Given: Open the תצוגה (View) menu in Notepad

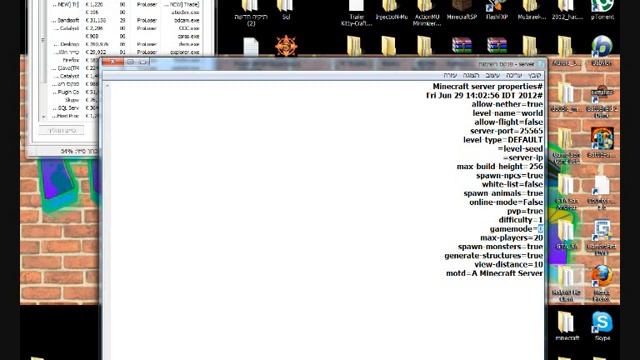Looking at the screenshot, I should click(471, 76).
